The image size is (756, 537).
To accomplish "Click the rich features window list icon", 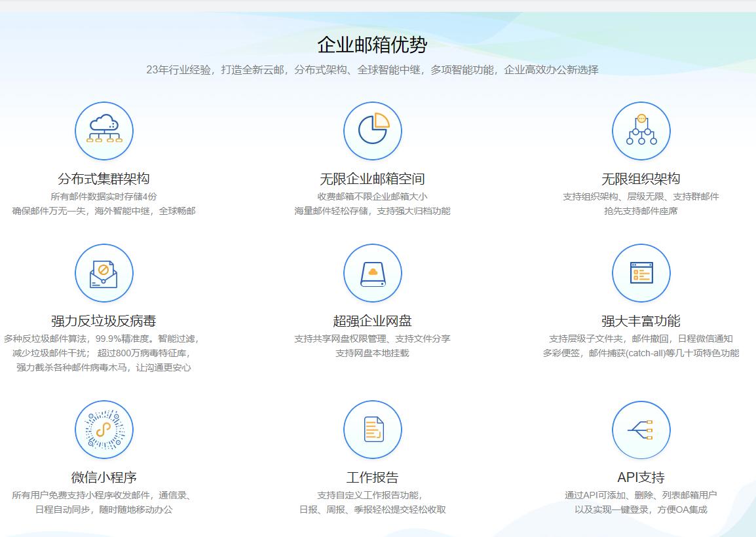I will tap(641, 273).
